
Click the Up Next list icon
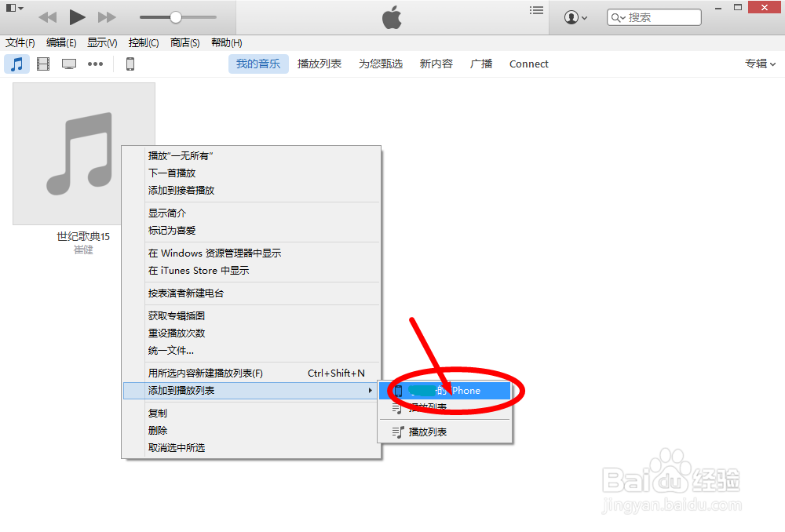(536, 10)
